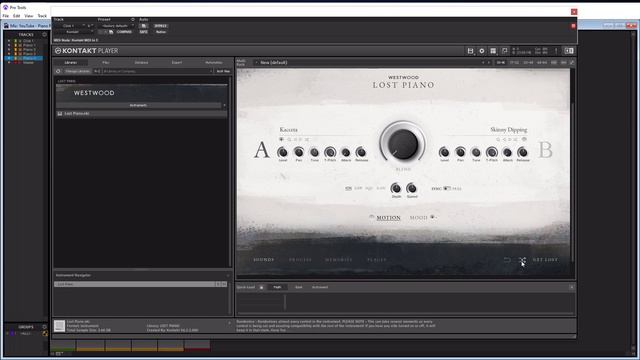Select the first Sin motion waveform option
This screenshot has height=360, width=640.
348,188
